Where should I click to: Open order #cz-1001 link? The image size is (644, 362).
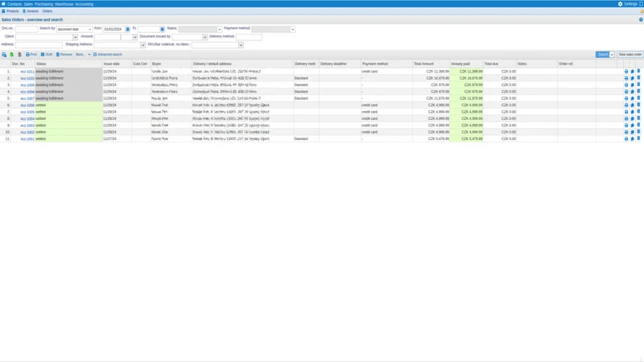tap(27, 139)
